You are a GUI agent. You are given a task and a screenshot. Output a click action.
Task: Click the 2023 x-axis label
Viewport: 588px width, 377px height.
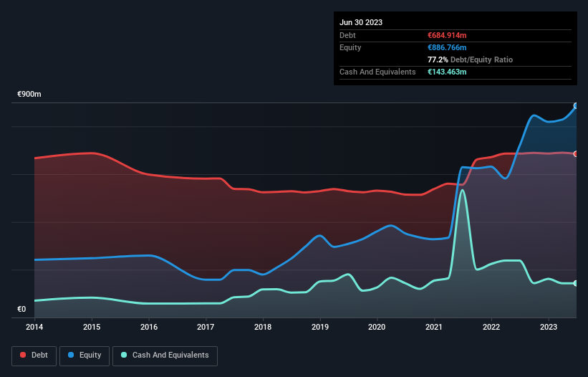549,327
